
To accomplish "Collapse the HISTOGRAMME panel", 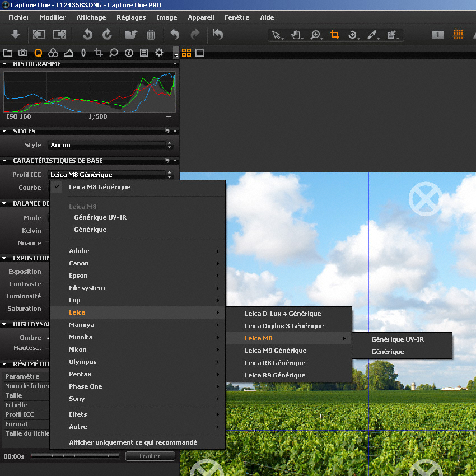I will pyautogui.click(x=4, y=64).
